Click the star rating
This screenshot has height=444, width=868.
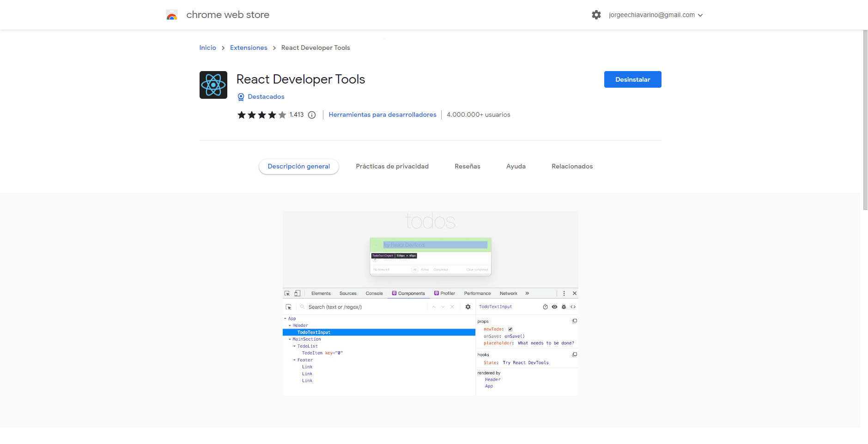(x=261, y=115)
